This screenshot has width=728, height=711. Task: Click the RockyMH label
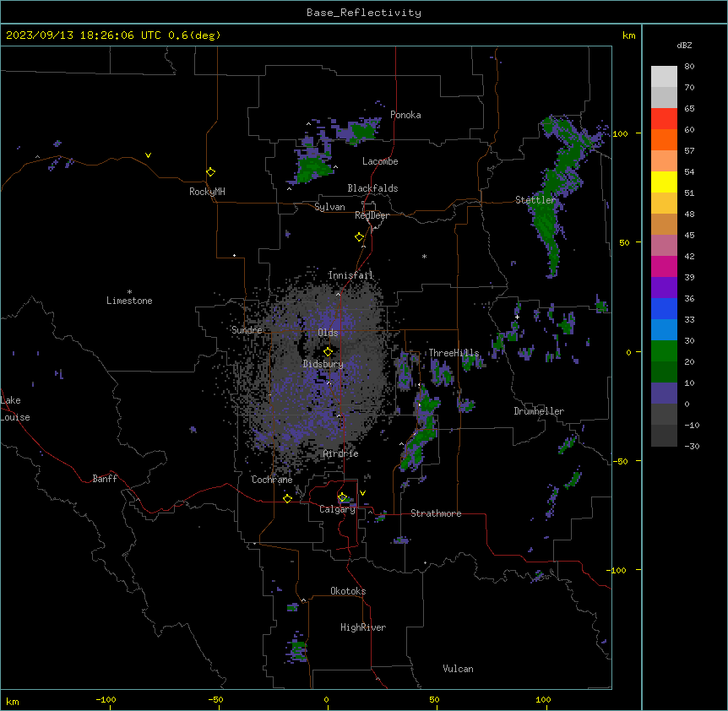(207, 192)
